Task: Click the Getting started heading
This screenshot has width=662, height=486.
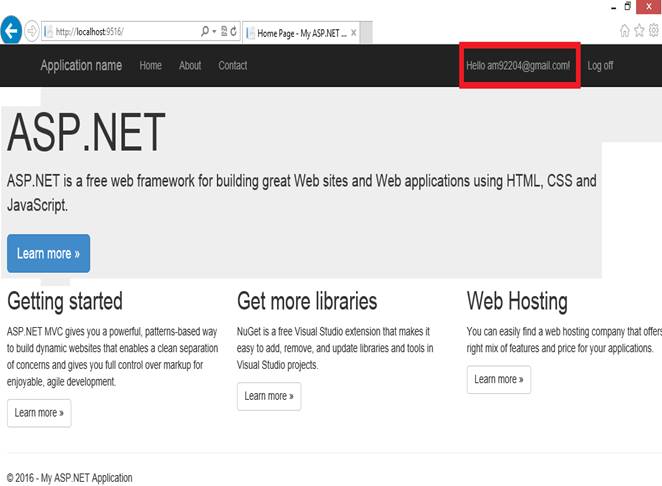Action: (x=65, y=301)
